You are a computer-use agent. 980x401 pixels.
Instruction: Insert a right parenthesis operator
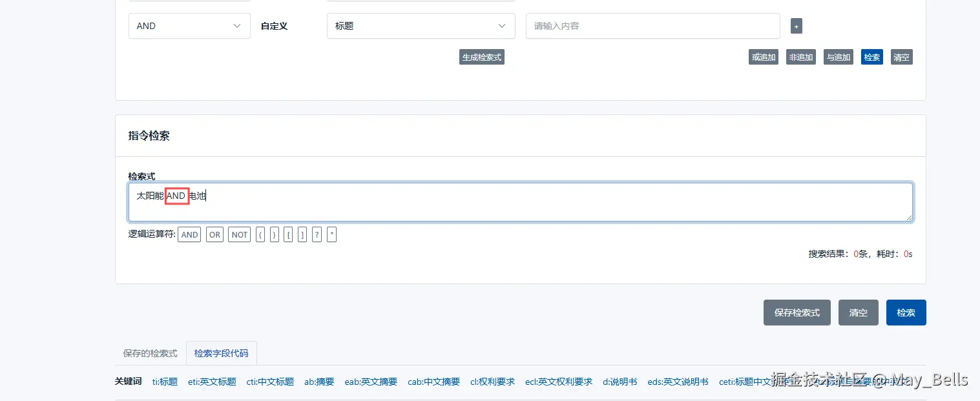point(274,234)
